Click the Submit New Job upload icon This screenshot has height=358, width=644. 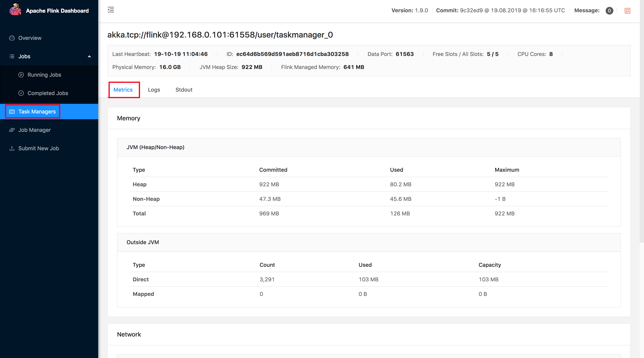pyautogui.click(x=12, y=148)
